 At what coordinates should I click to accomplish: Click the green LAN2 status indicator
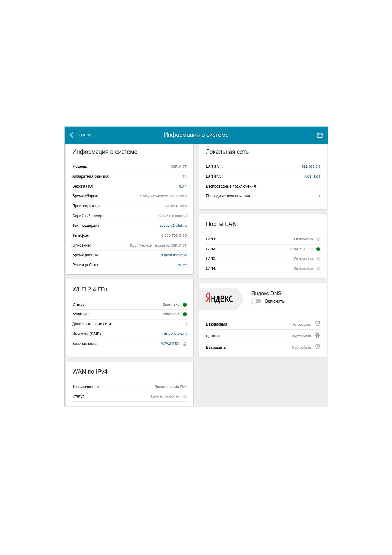(x=318, y=249)
